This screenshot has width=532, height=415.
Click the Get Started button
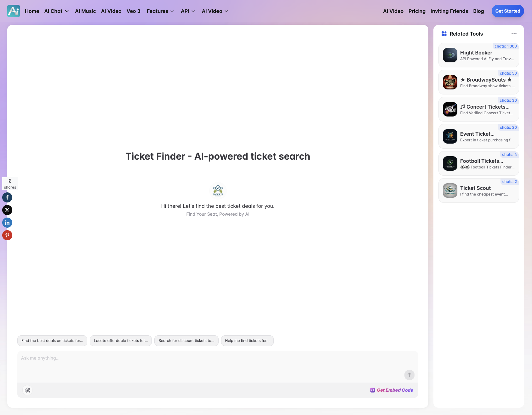[x=507, y=11]
